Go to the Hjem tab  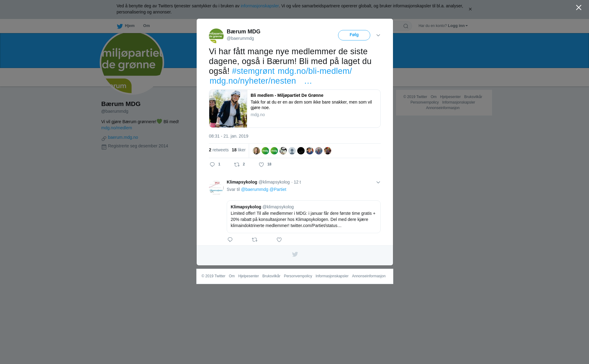point(126,26)
